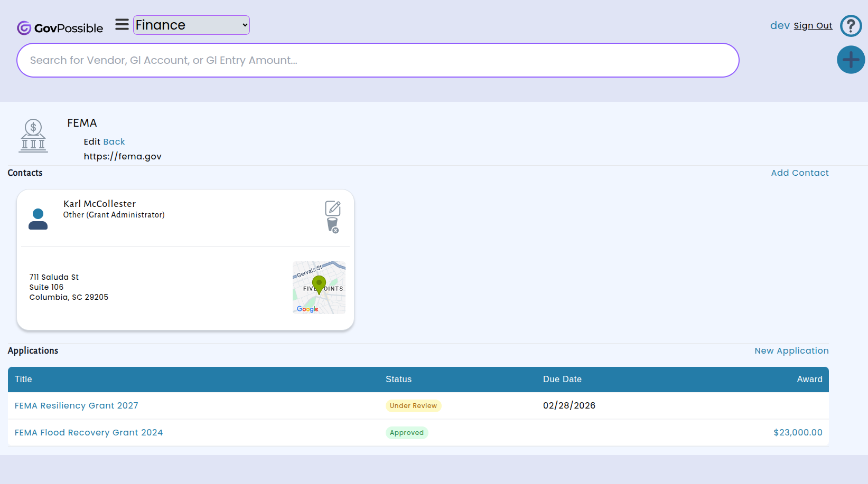Click the Sign Out link
Screen dimensions: 868x484
[813, 25]
